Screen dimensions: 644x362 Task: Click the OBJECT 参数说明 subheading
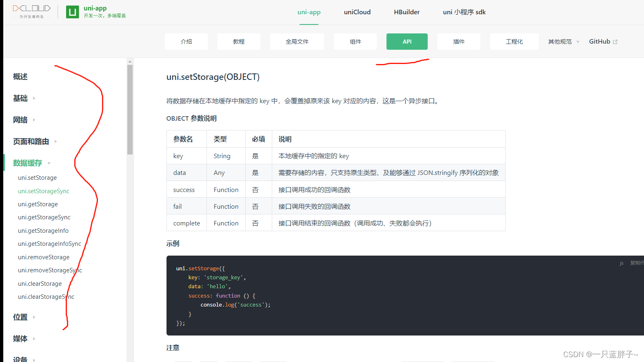point(191,119)
